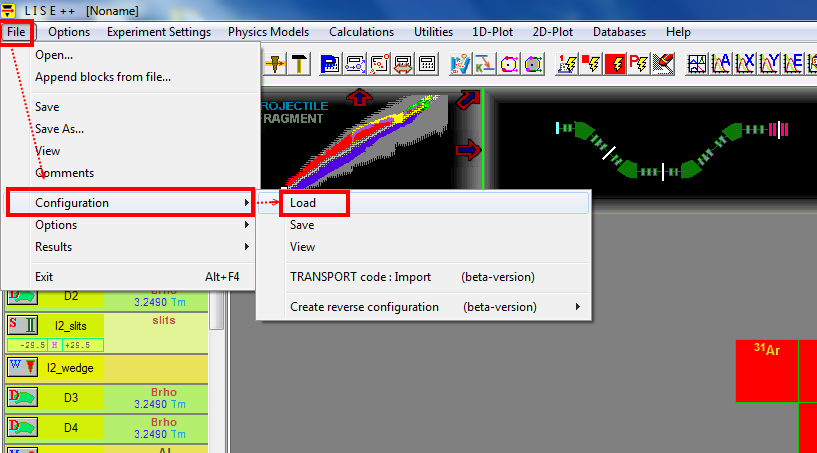Image resolution: width=817 pixels, height=453 pixels.
Task: Click the hammer icon in the toolbar
Action: point(299,64)
